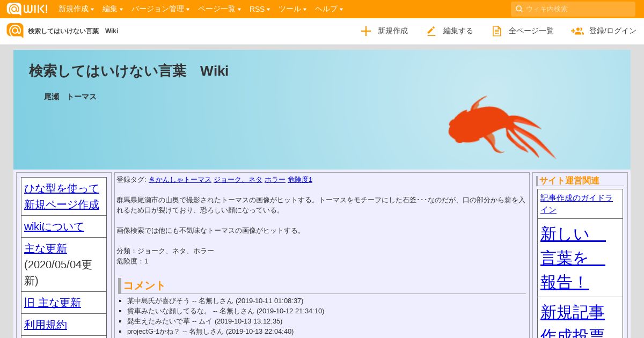
Task: Expand the ページ一覧 menu
Action: click(x=219, y=9)
